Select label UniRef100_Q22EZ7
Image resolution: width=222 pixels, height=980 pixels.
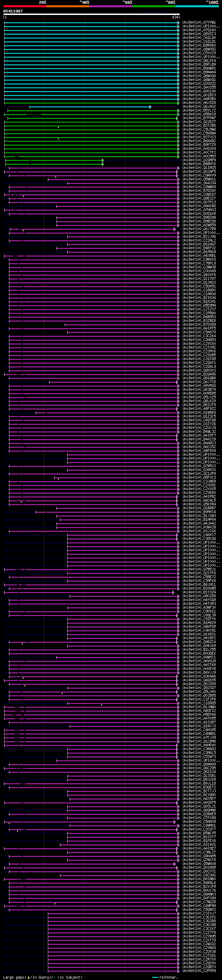pos(199,122)
